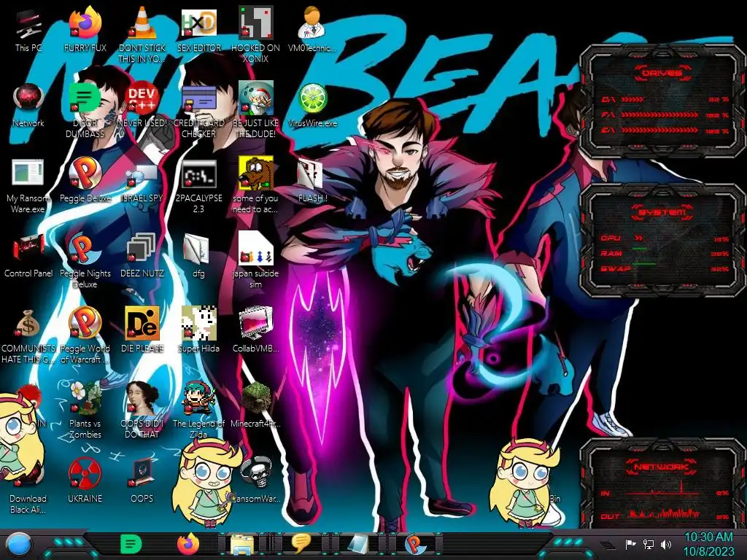
Task: Open the Action Center flag tray icon
Action: pos(630,544)
